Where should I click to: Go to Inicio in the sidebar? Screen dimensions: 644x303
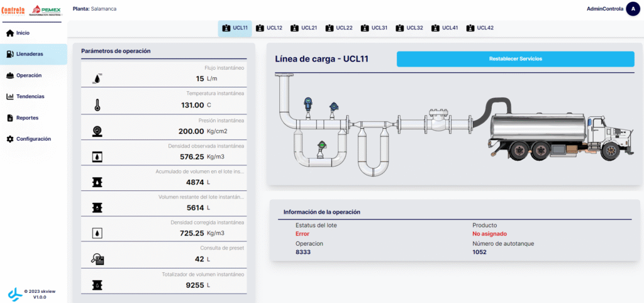pos(22,33)
